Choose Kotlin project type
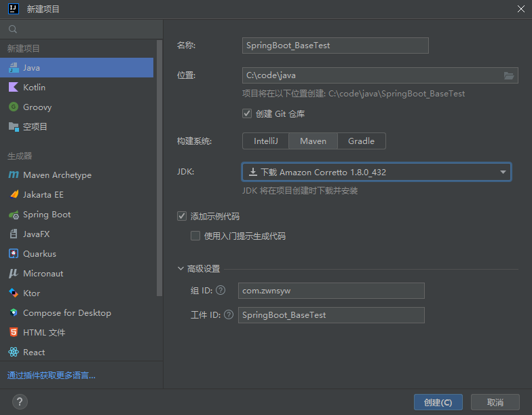The image size is (532, 415). tap(77, 87)
